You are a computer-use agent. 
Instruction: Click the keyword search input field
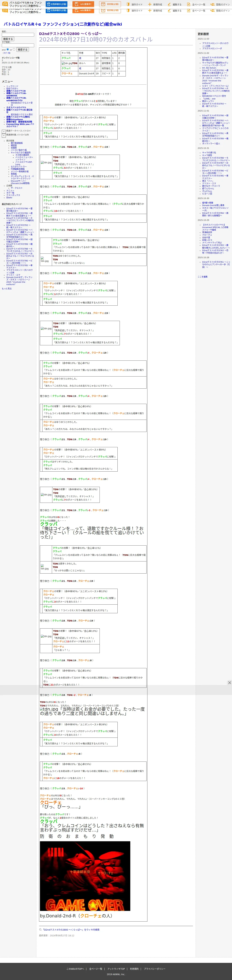(18, 35)
